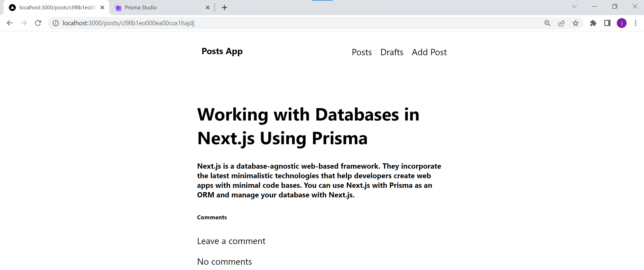Open the Extensions puzzle icon
Screen dimensions: 644x270
pyautogui.click(x=593, y=23)
